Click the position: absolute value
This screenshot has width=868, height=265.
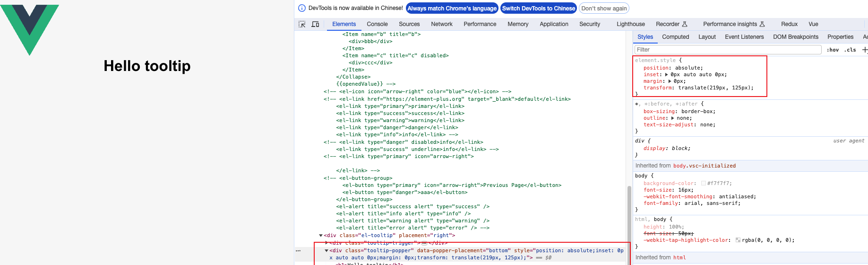(688, 68)
